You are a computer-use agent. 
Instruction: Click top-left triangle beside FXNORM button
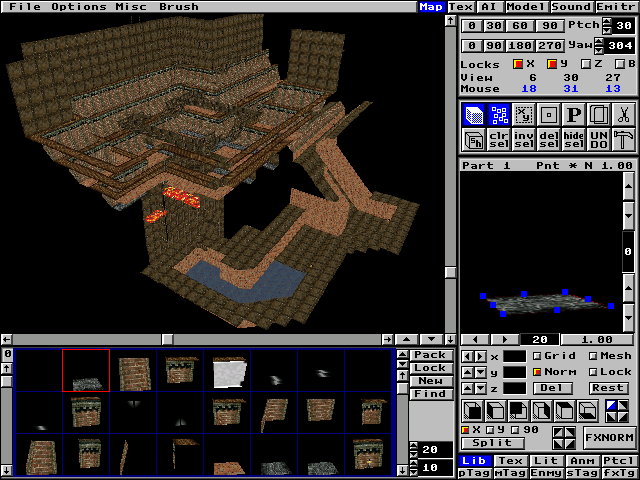(558, 432)
